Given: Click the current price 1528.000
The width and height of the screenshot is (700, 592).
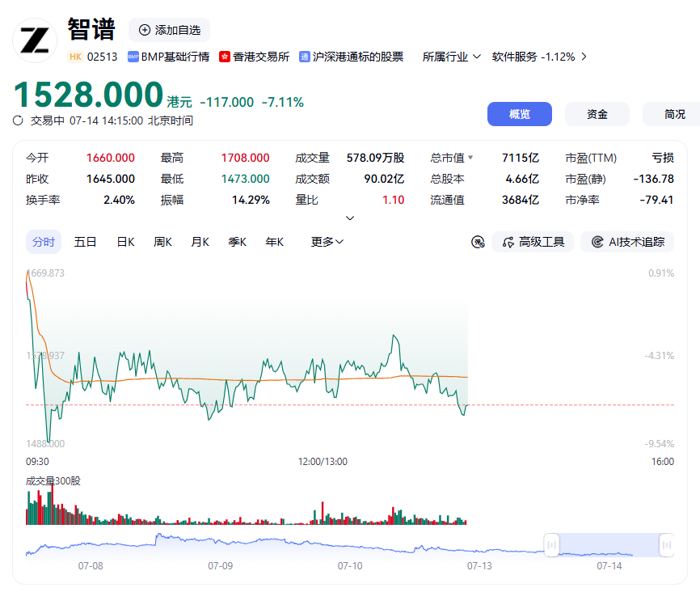Looking at the screenshot, I should click(88, 95).
